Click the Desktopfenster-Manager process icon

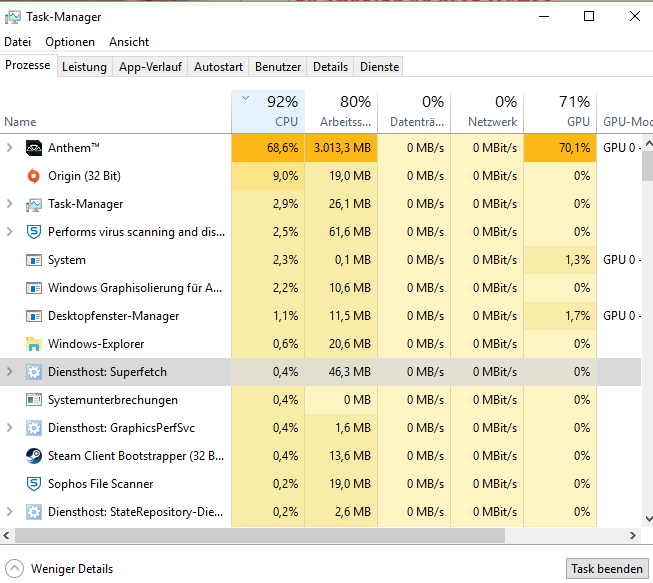click(x=32, y=316)
